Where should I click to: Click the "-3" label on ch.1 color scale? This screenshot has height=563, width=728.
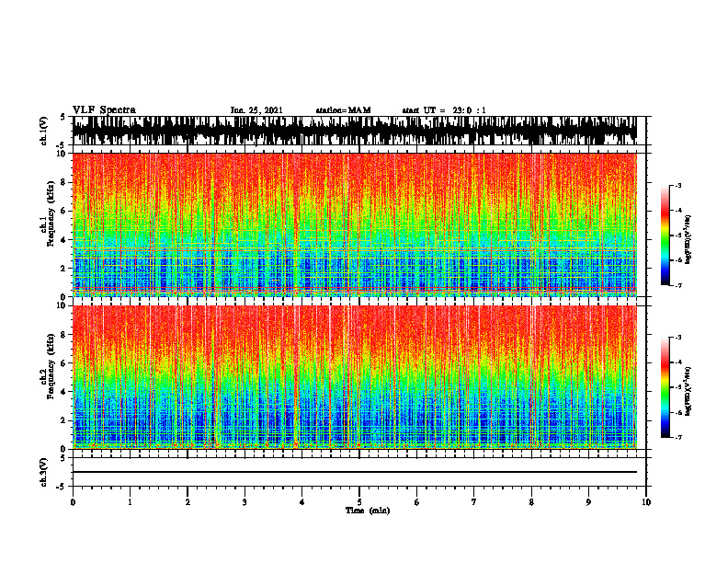pos(678,185)
